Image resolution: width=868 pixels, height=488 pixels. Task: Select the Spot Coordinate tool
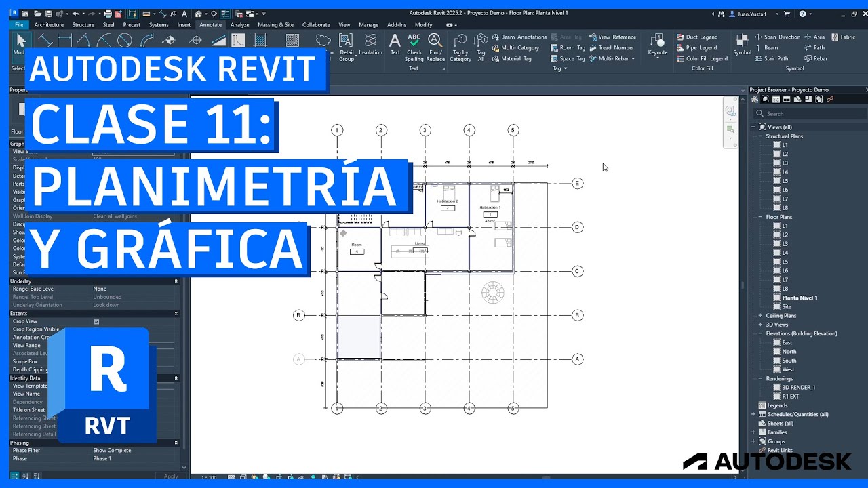click(x=195, y=40)
